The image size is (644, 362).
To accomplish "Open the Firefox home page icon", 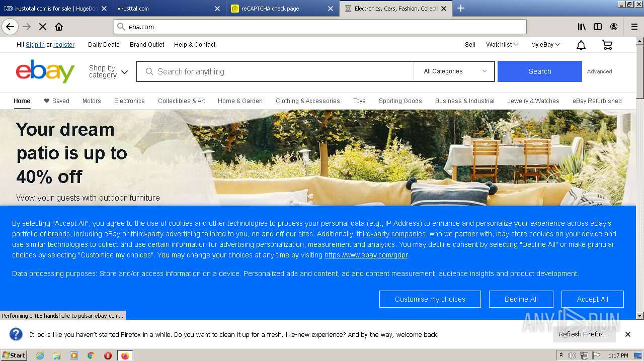I will pos(59,27).
